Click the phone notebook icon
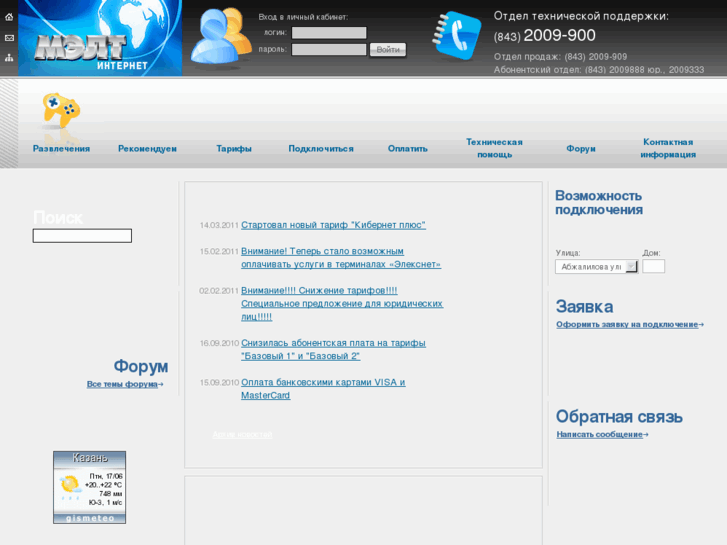The width and height of the screenshot is (727, 545). point(457,36)
